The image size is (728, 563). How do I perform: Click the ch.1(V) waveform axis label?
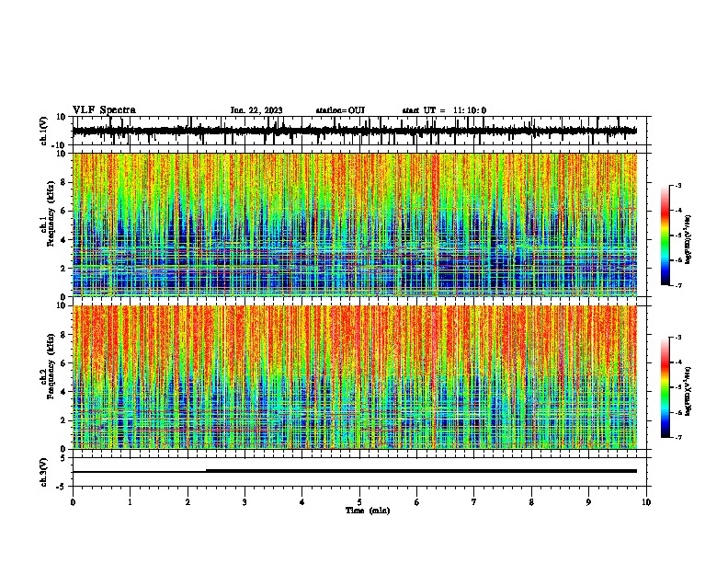[44, 131]
